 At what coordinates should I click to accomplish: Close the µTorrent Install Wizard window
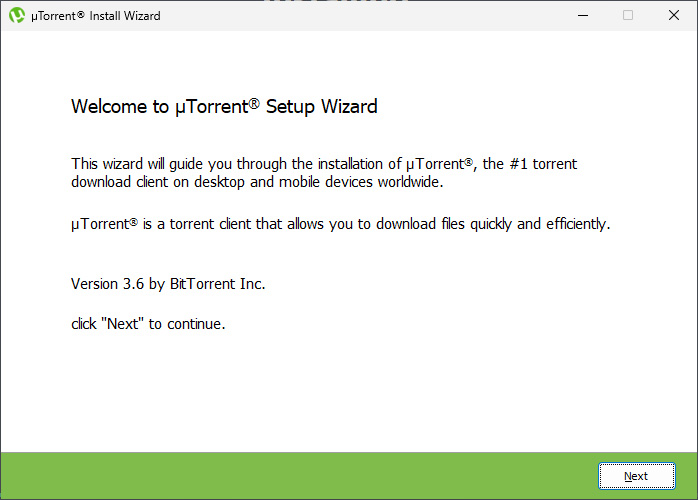(x=674, y=15)
